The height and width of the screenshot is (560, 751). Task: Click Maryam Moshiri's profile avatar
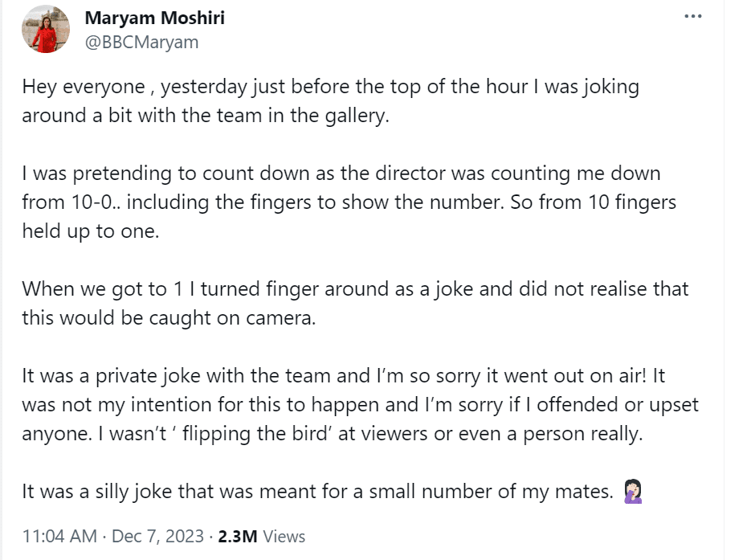point(46,30)
